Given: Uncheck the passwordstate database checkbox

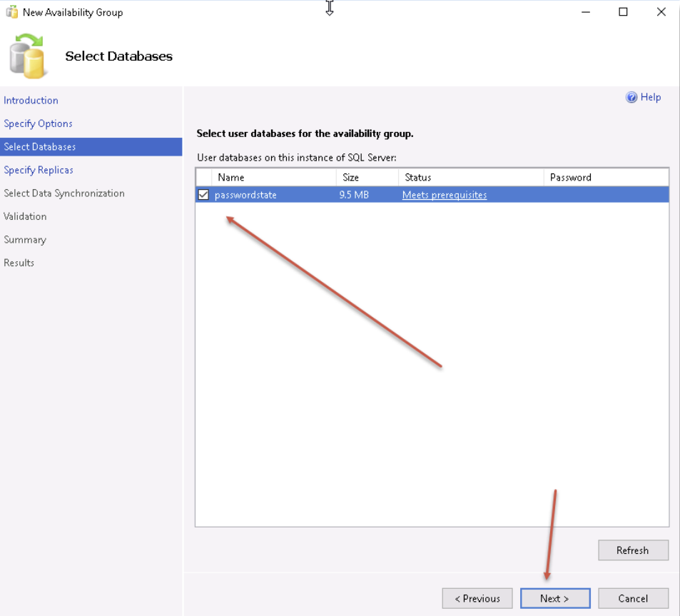Looking at the screenshot, I should point(203,195).
